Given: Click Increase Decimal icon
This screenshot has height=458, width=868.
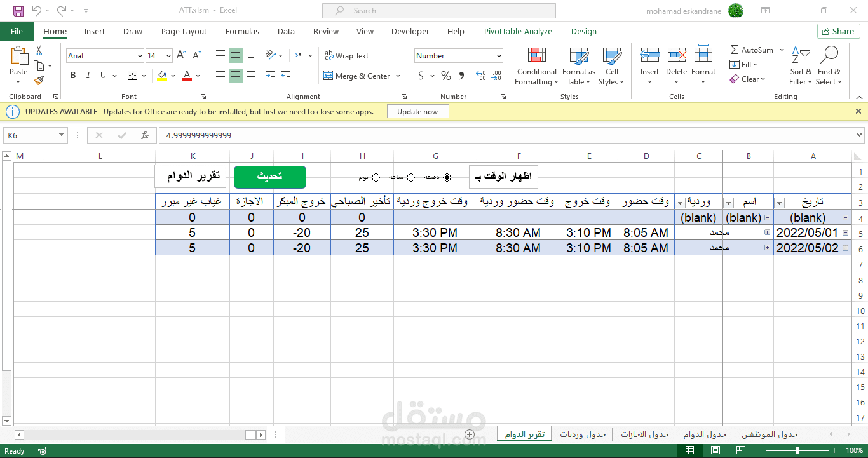Looking at the screenshot, I should click(480, 76).
